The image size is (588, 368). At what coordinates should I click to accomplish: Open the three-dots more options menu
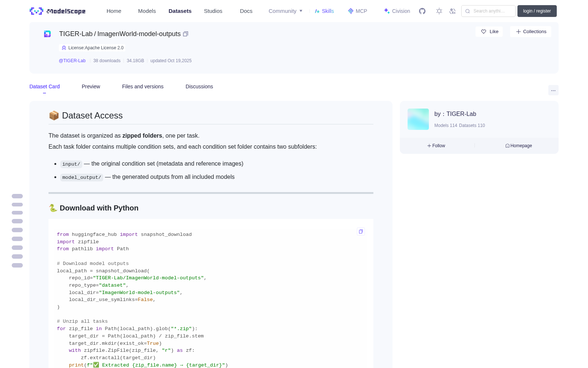pos(553,90)
